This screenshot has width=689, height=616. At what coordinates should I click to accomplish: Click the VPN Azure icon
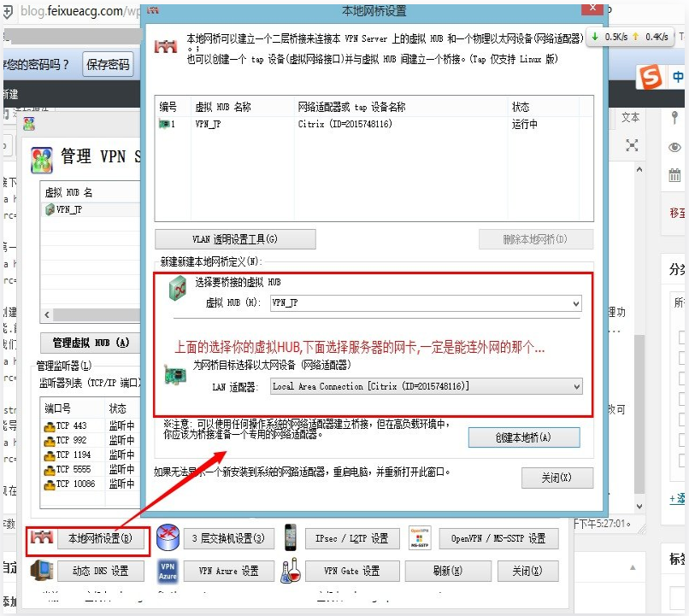click(x=168, y=571)
